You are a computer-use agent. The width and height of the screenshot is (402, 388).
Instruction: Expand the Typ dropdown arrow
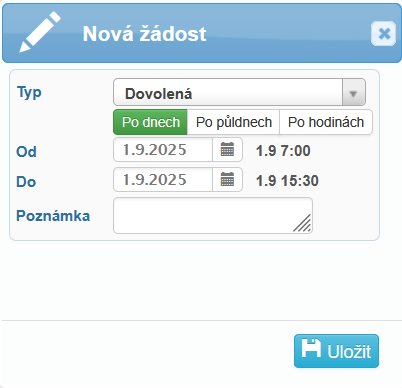[354, 92]
